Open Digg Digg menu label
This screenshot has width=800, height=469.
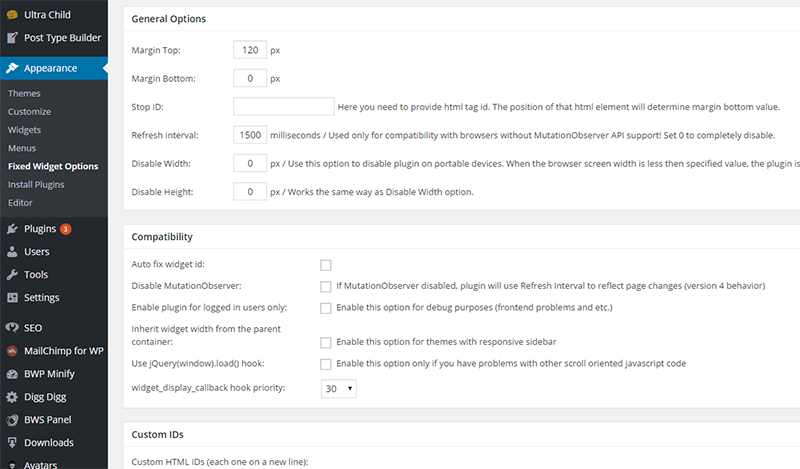point(45,397)
